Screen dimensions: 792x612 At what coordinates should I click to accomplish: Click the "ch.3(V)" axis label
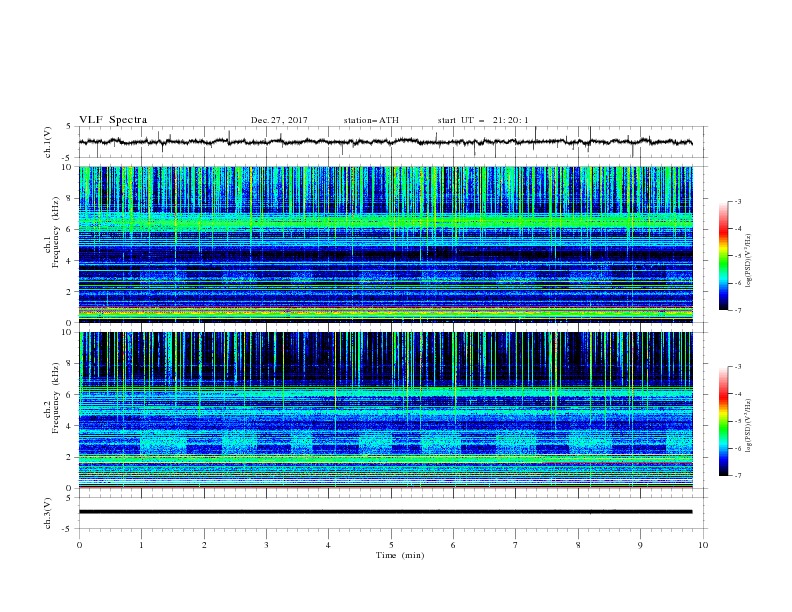coord(48,513)
